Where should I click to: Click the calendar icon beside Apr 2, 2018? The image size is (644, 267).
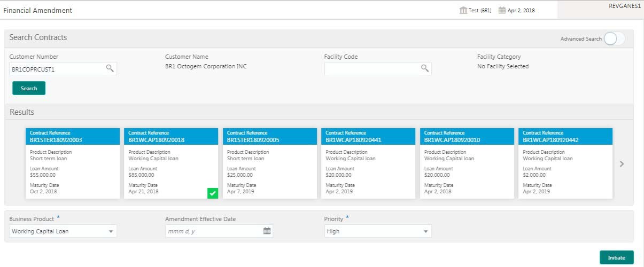(x=502, y=10)
